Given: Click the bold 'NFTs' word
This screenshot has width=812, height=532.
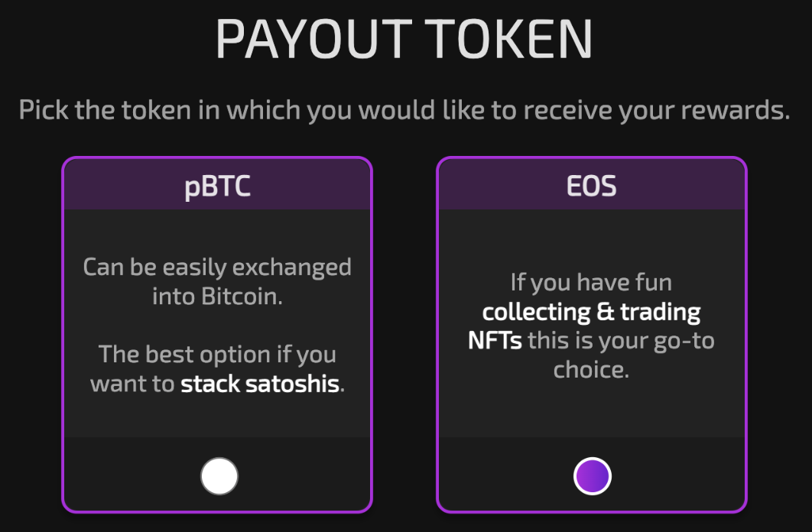Looking at the screenshot, I should pos(495,340).
